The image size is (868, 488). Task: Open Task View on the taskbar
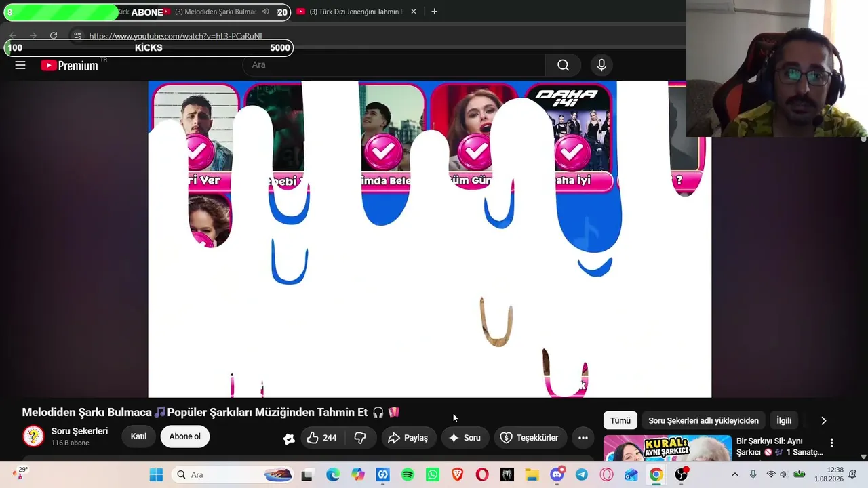[x=307, y=474]
